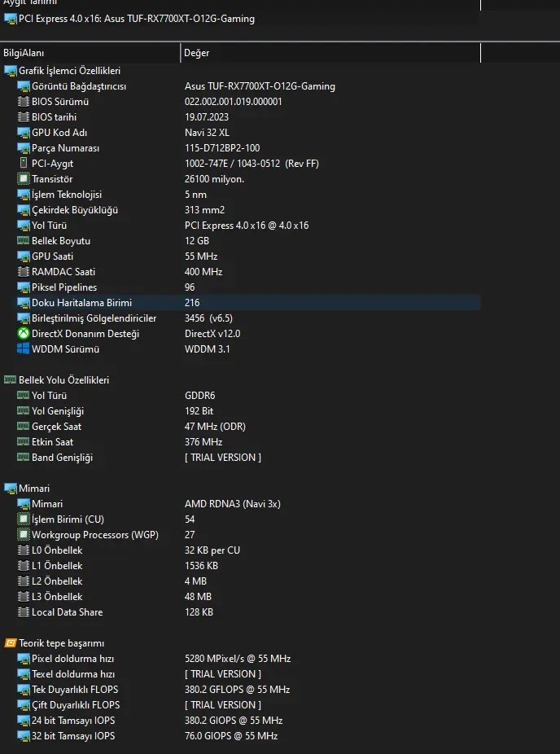The image size is (560, 754).
Task: Click the Xbox icon beside DirectX Donanım Desteği
Action: click(23, 333)
